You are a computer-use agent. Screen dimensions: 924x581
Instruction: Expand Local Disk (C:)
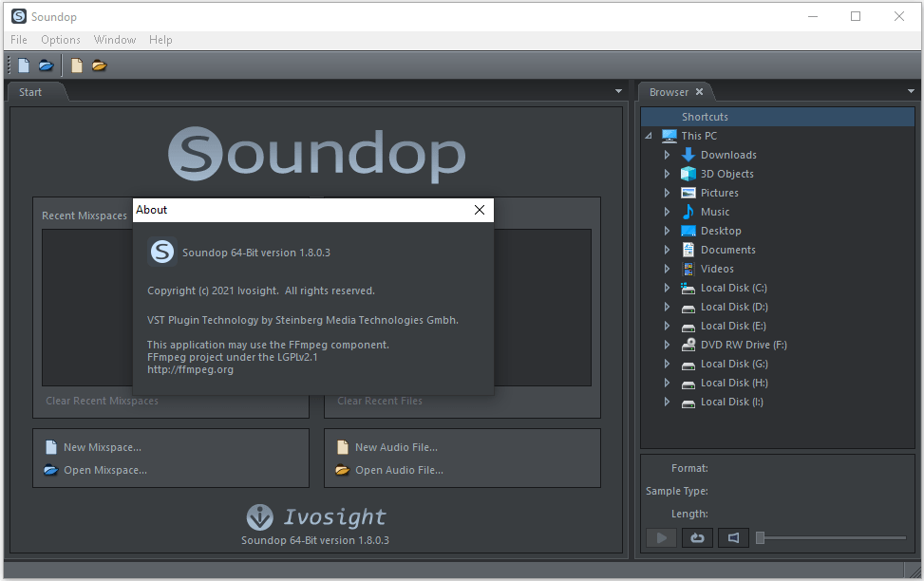click(x=667, y=288)
